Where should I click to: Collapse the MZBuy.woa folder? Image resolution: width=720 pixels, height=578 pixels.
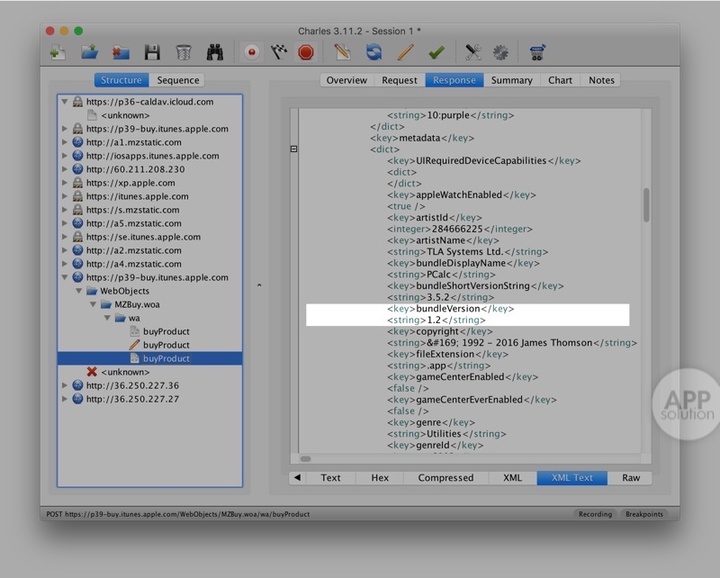(x=93, y=305)
